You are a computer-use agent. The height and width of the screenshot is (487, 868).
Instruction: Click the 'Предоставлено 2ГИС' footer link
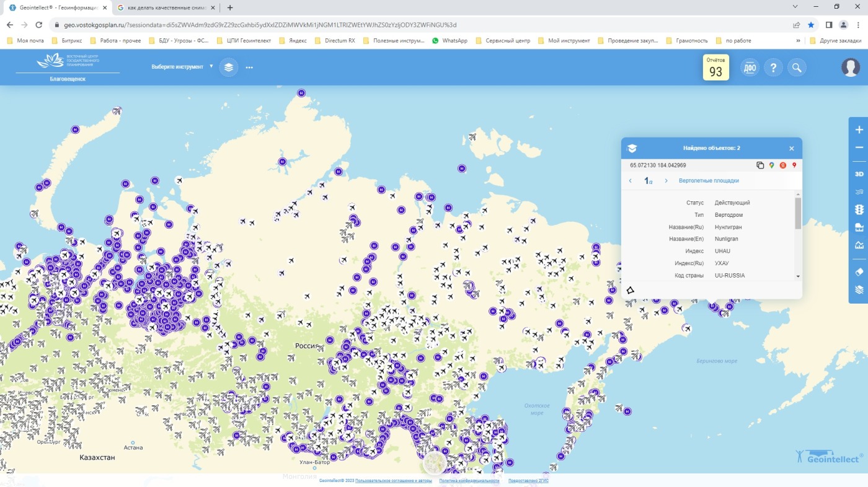(x=528, y=481)
